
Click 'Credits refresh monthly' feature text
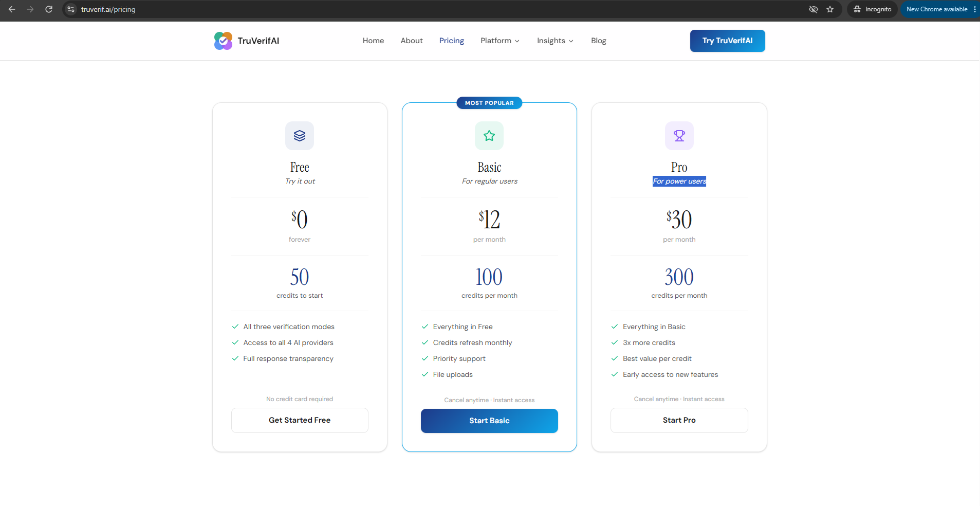472,342
